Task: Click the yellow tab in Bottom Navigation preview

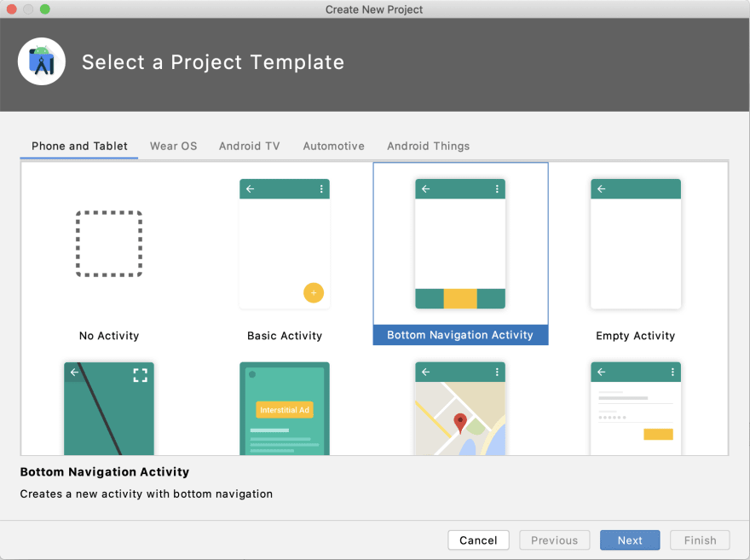Action: coord(460,298)
